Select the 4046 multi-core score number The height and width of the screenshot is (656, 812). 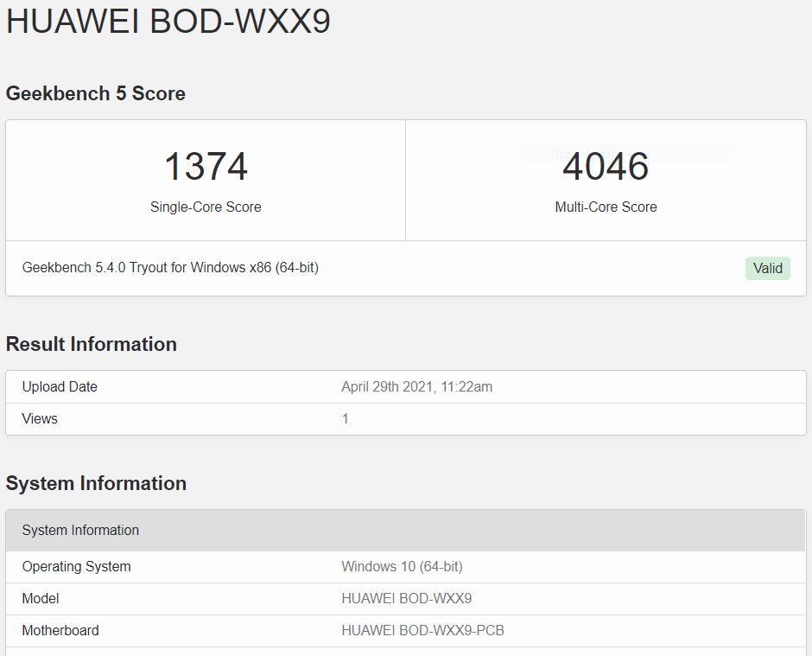tap(606, 166)
